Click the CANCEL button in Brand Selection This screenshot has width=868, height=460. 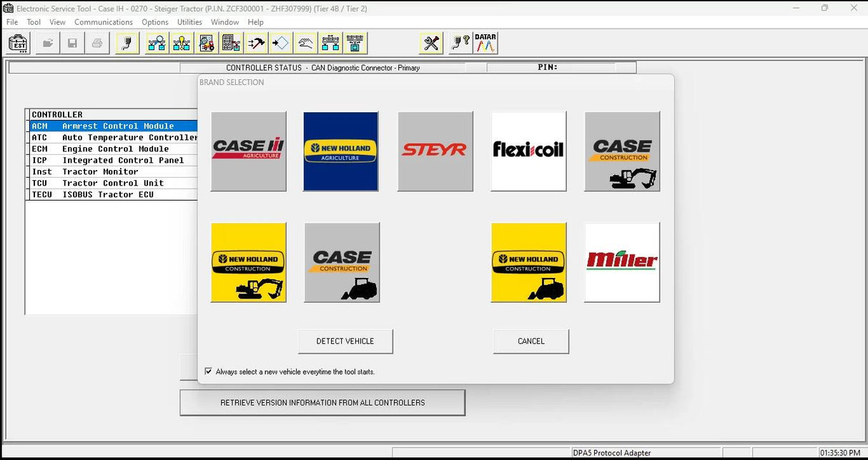coord(531,341)
